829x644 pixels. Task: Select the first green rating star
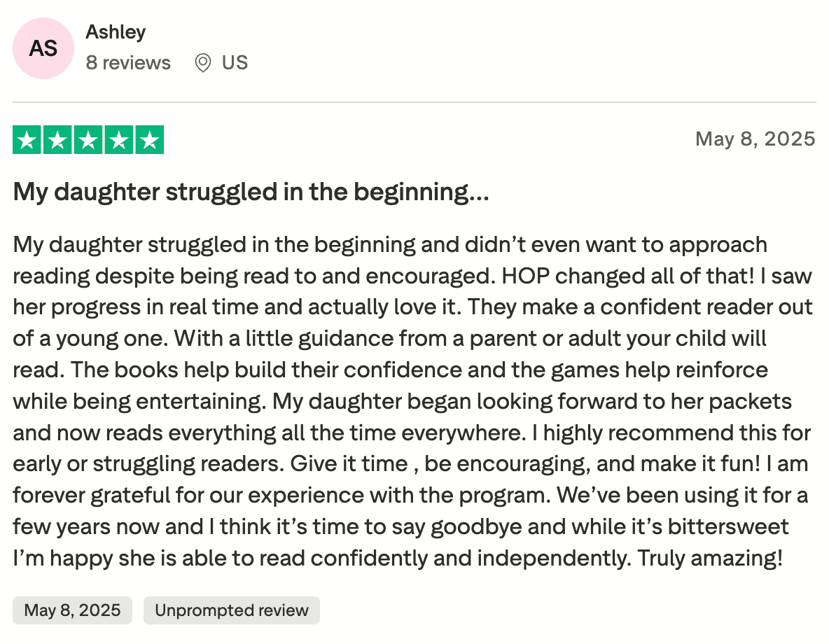(27, 140)
